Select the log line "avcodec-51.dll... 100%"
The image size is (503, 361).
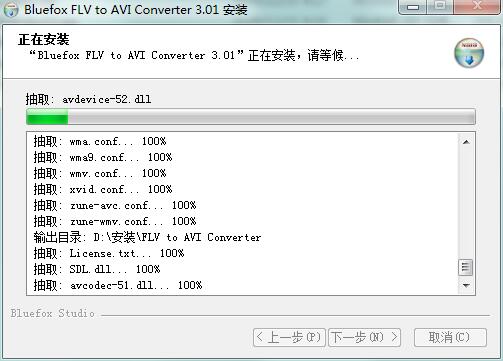(x=118, y=285)
